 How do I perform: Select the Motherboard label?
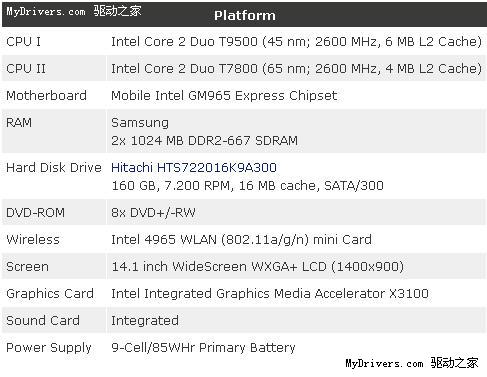pyautogui.click(x=46, y=96)
